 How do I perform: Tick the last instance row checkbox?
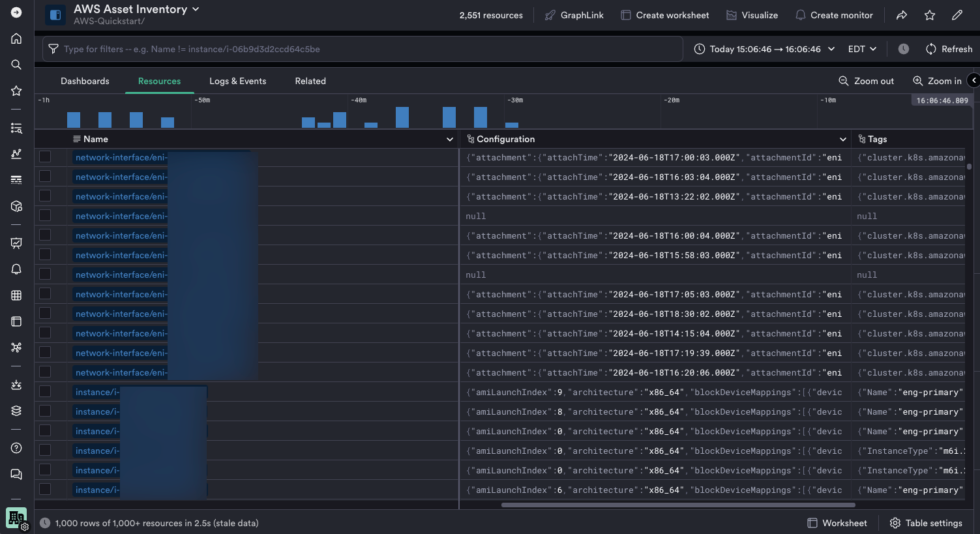pos(45,489)
